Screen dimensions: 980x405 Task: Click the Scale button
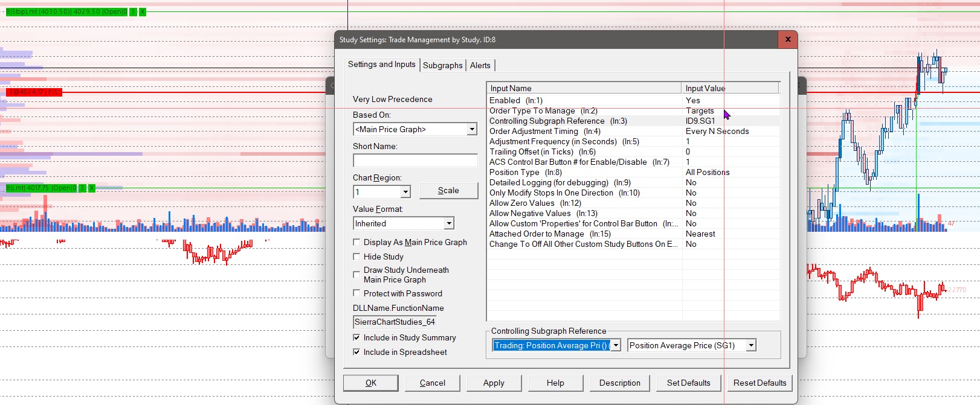point(448,191)
